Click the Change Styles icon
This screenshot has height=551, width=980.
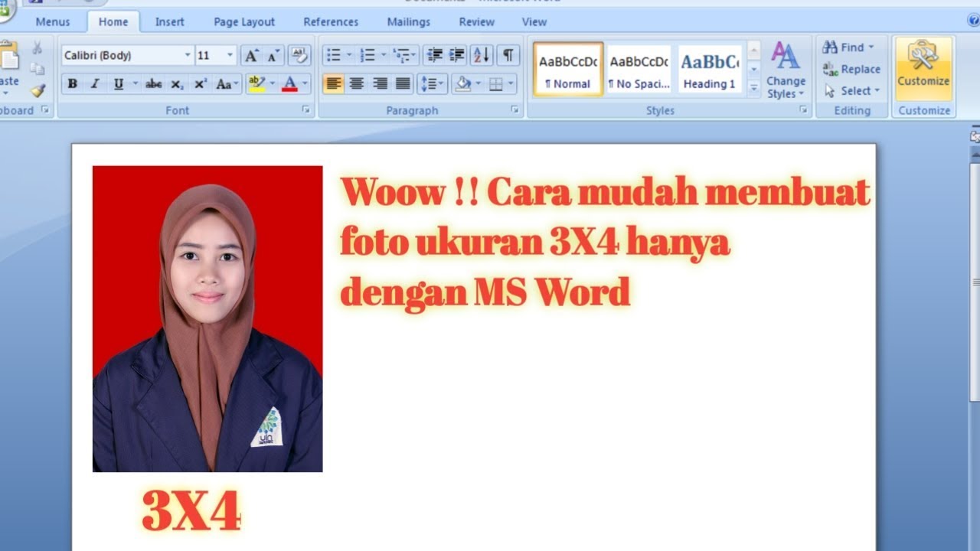click(x=786, y=70)
